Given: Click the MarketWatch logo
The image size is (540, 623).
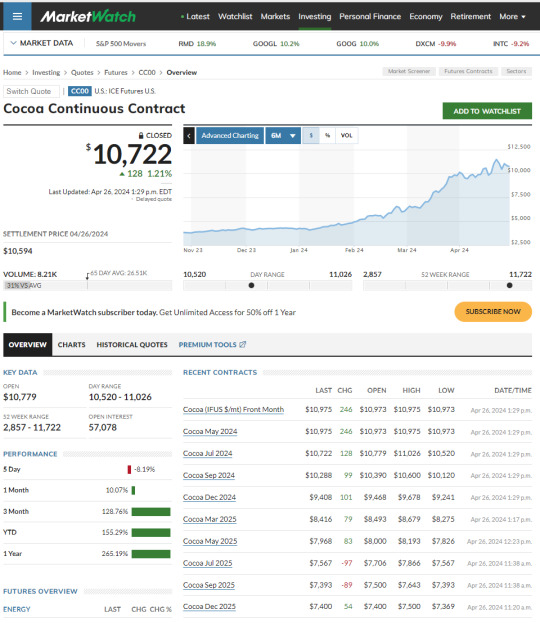Looking at the screenshot, I should coord(88,16).
